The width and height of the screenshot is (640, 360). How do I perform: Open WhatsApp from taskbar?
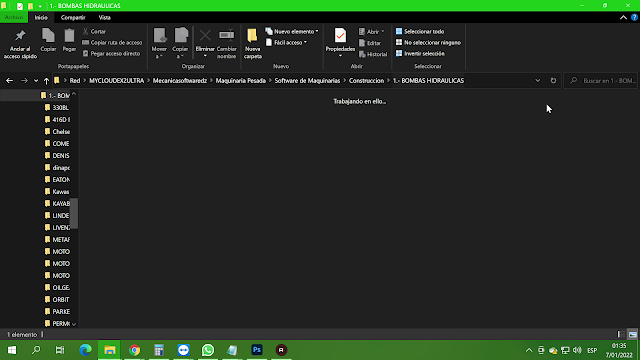point(208,350)
